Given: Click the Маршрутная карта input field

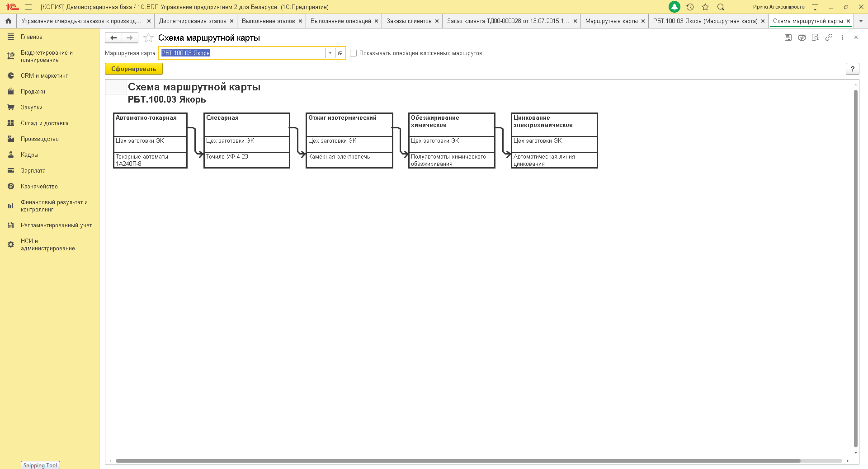Looking at the screenshot, I should [242, 53].
